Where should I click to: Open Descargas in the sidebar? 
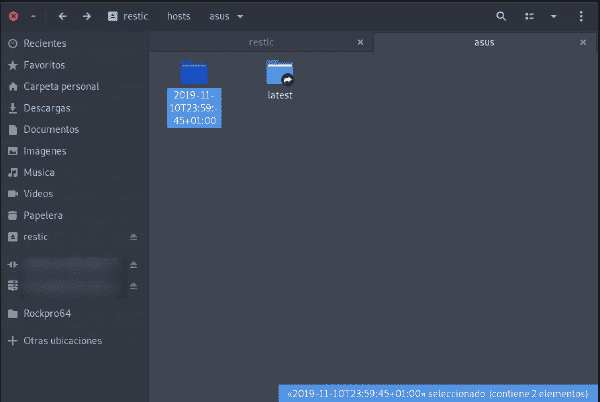click(75, 108)
